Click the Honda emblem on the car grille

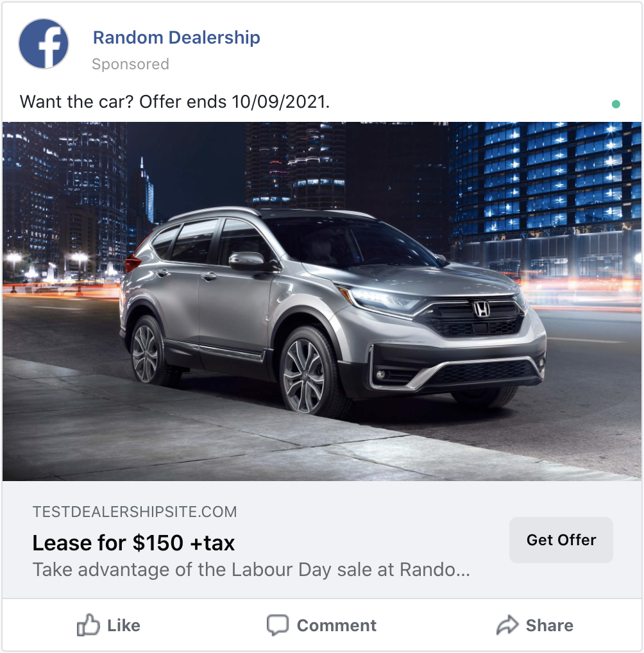[482, 309]
